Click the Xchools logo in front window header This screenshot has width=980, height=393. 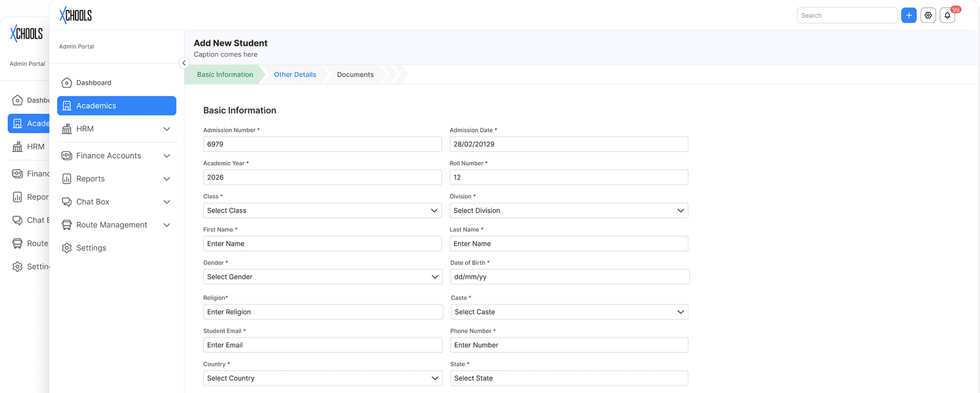pos(75,15)
